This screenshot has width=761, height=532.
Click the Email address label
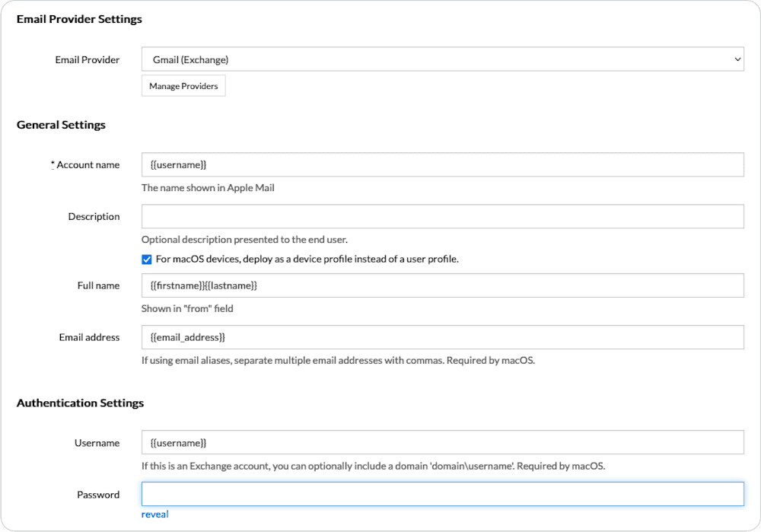89,337
